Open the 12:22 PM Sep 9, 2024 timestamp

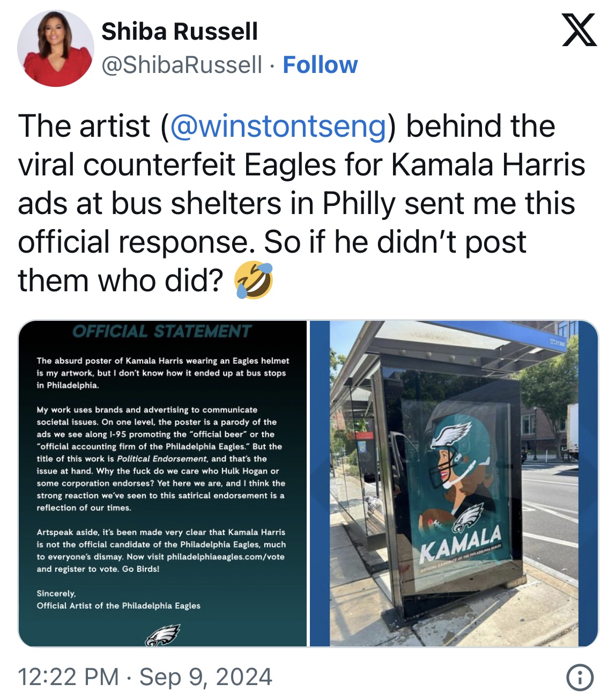pyautogui.click(x=145, y=676)
